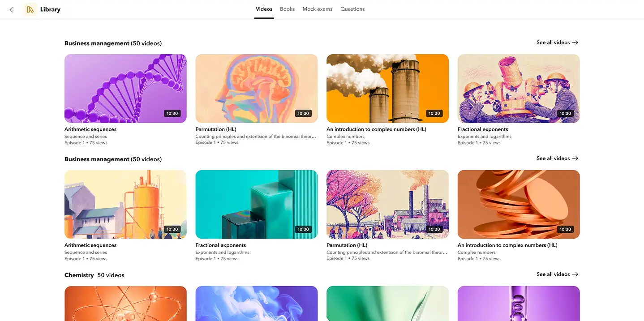Open the Mock exams tab

pyautogui.click(x=317, y=9)
